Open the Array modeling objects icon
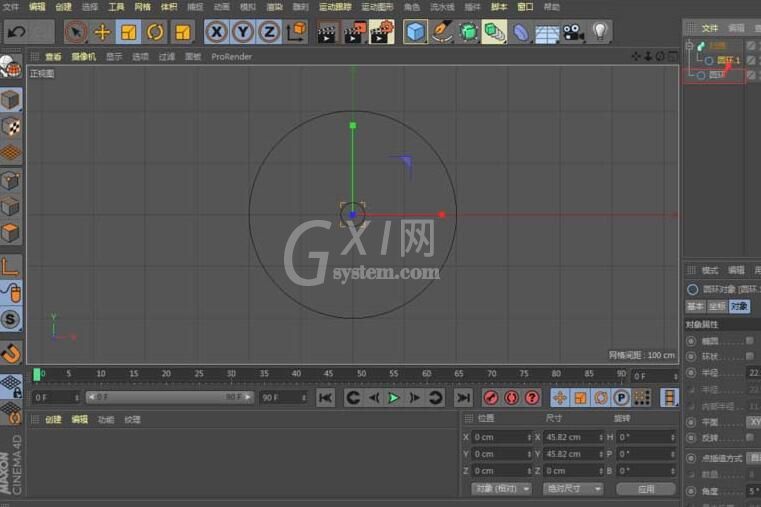This screenshot has height=507, width=761. click(494, 33)
